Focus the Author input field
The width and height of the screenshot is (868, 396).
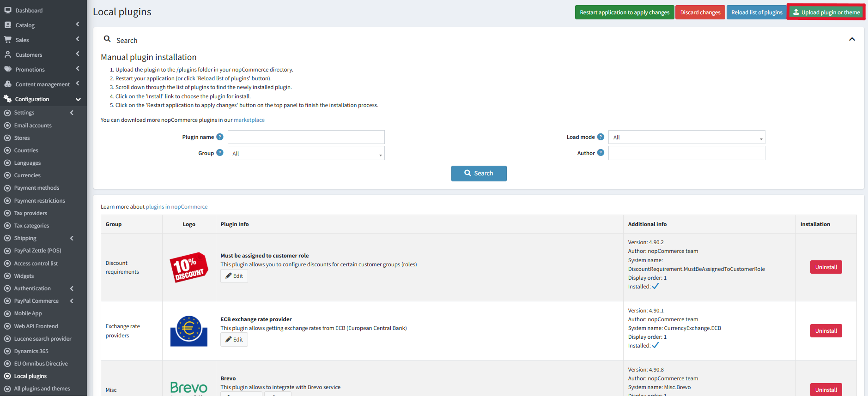coord(687,153)
